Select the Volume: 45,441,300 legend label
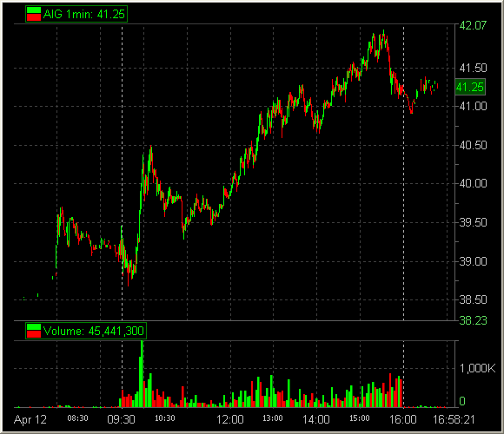 pos(94,331)
